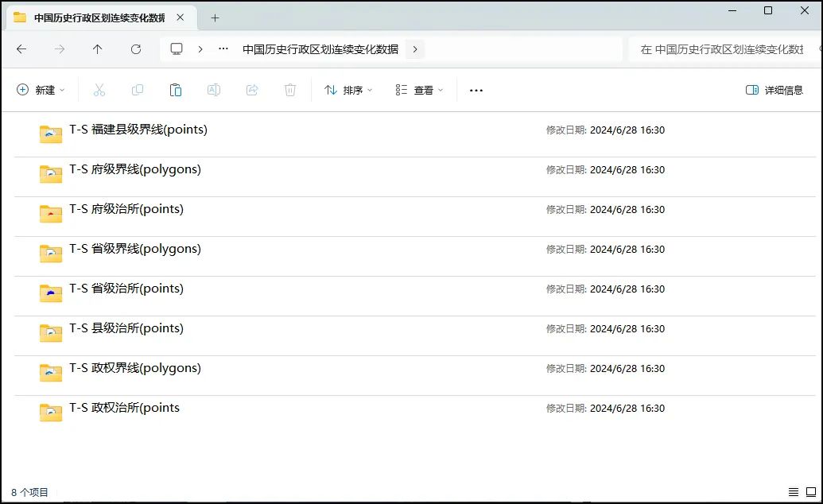Click the 8 个项目 status text
Screen dimensions: 823x504
(x=29, y=492)
